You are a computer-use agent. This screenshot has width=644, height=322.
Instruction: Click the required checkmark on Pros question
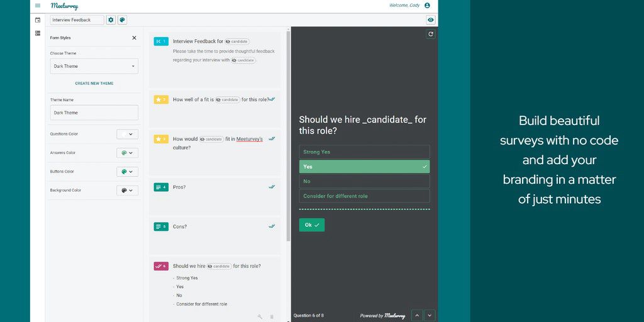(x=272, y=186)
